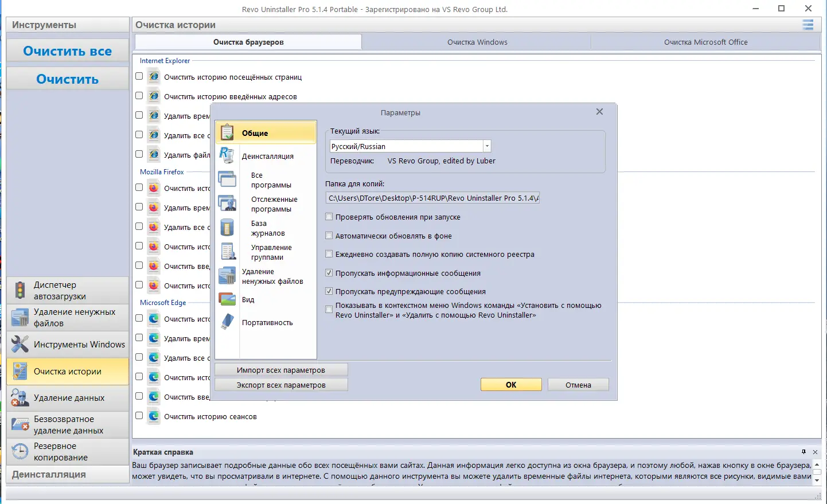Click Экспорт всех параметров
827x504 pixels.
pos(281,385)
